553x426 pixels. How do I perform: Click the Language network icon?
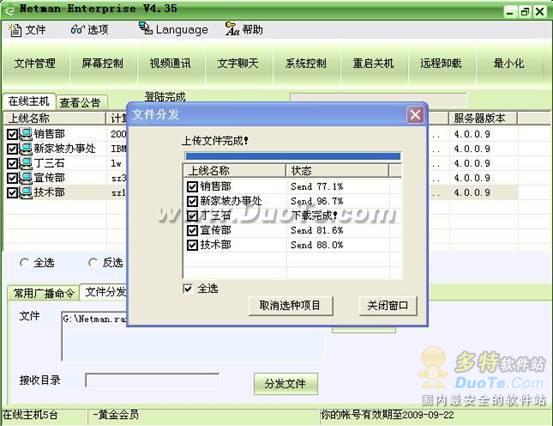coord(145,29)
